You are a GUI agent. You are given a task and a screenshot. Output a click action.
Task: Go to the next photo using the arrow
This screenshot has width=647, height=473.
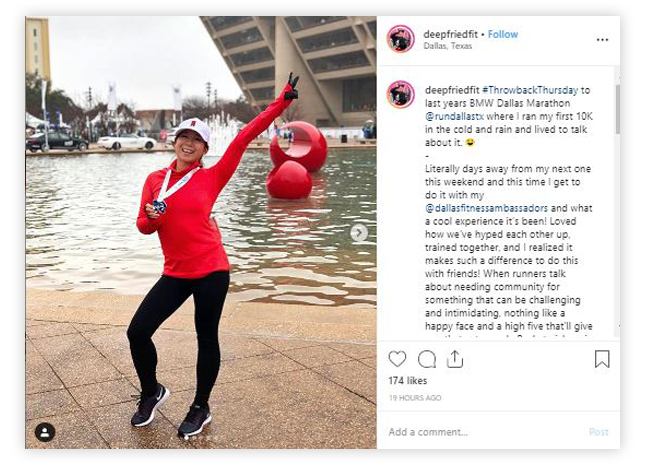click(359, 233)
